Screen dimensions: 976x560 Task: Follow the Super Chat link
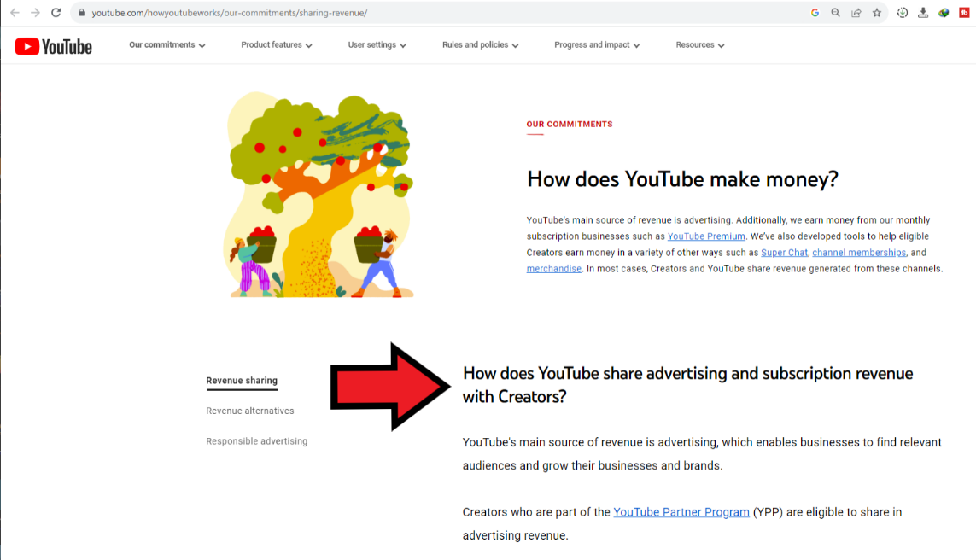click(x=784, y=253)
